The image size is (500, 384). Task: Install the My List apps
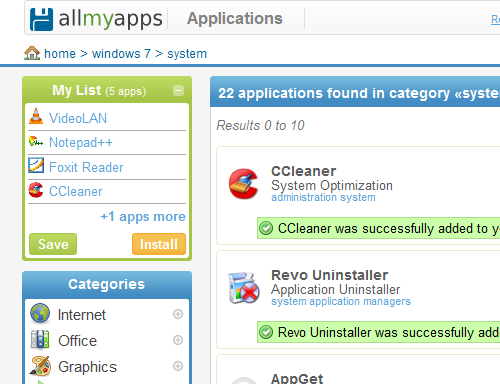coord(159,244)
